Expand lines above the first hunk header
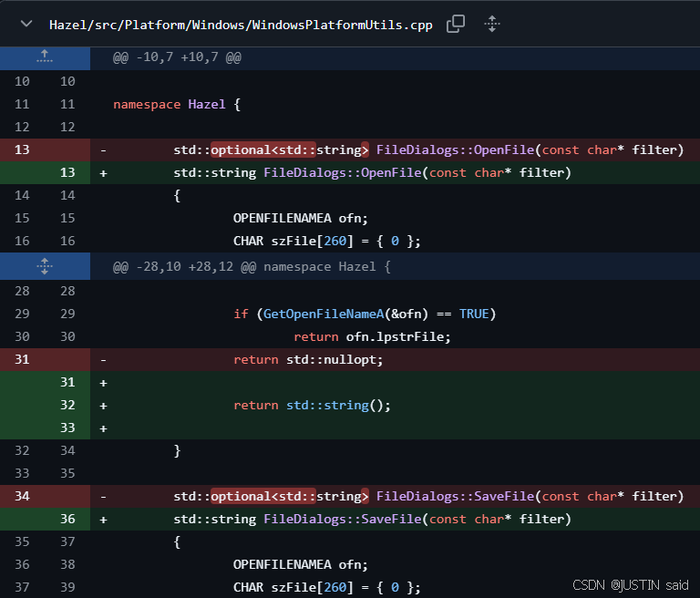The width and height of the screenshot is (700, 598). pyautogui.click(x=45, y=57)
